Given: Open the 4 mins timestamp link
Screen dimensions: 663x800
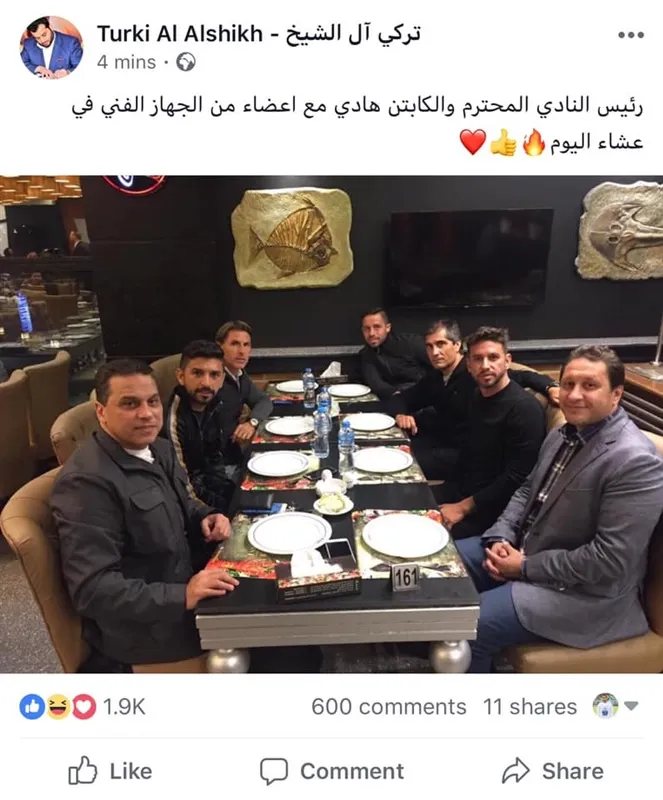Looking at the screenshot, I should pos(126,63).
